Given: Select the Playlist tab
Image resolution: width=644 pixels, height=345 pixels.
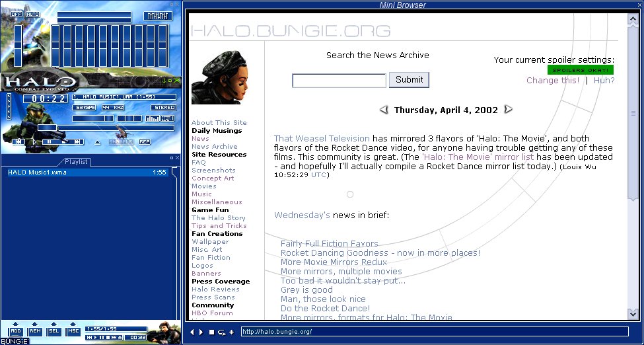Looking at the screenshot, I should click(x=77, y=162).
